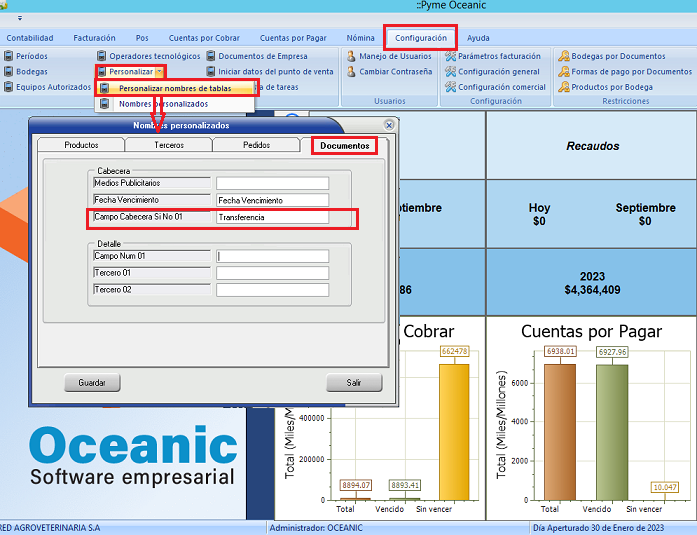Click Administrador: OCEANIC status bar entry
The image size is (697, 535).
[x=316, y=528]
